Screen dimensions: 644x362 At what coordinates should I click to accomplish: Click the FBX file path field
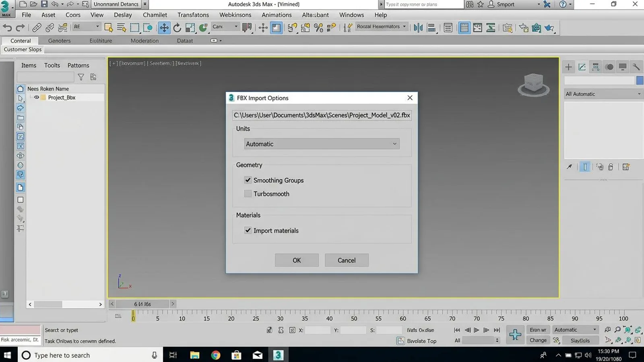tap(322, 115)
